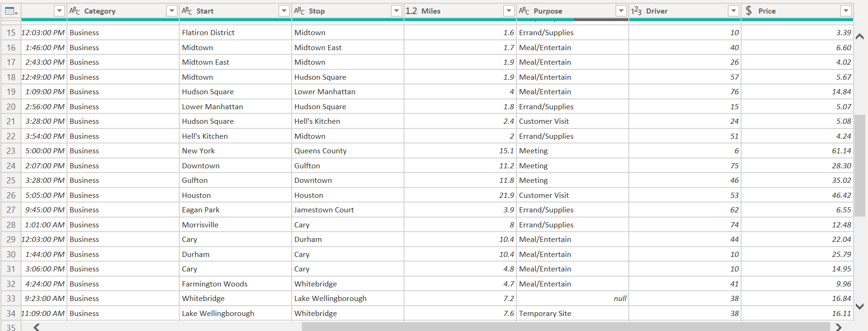Image resolution: width=868 pixels, height=331 pixels.
Task: Select row number 23
Action: pyautogui.click(x=11, y=150)
